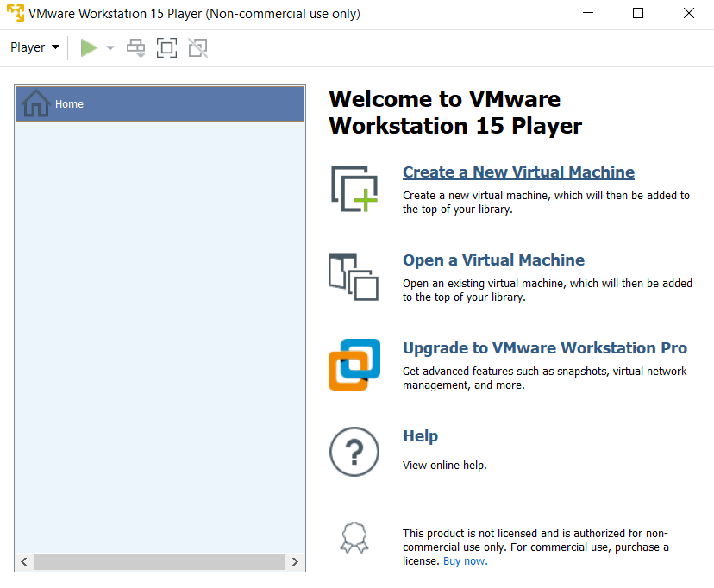
Task: Click the license ribbon badge icon
Action: pyautogui.click(x=354, y=537)
